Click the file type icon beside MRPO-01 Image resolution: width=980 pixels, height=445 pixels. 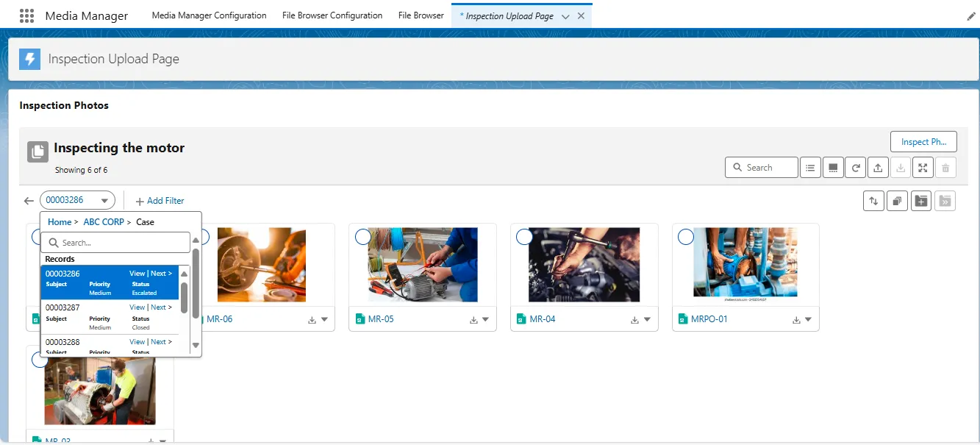[683, 319]
